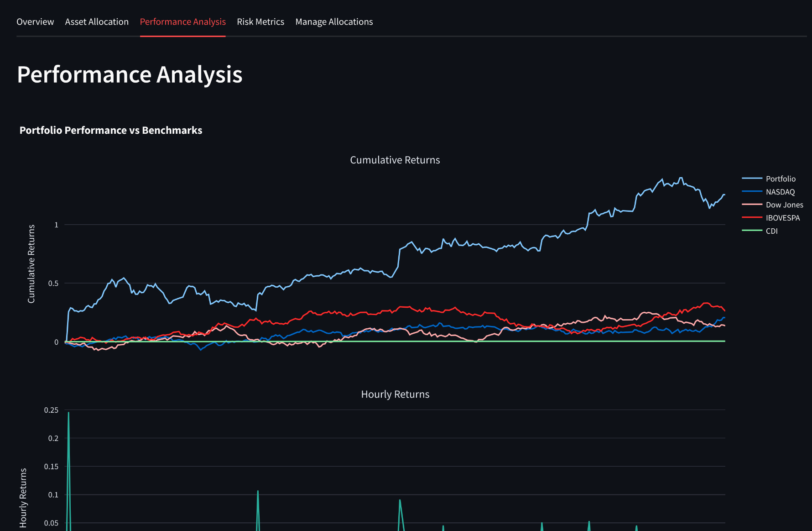Click the 0.05 tick on hourly axis
This screenshot has width=812, height=531.
tap(51, 523)
